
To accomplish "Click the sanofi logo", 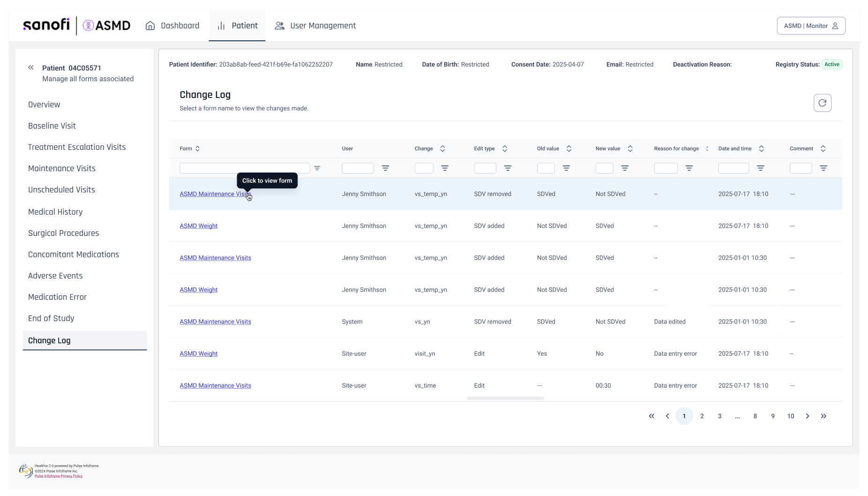I will tap(46, 25).
